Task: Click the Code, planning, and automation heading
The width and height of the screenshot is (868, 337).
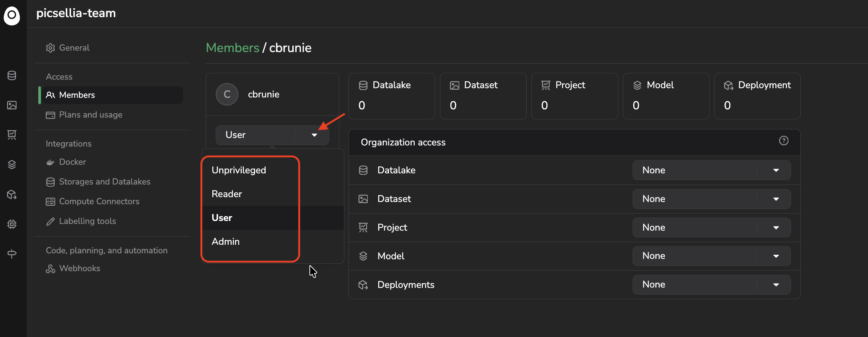Action: tap(107, 250)
